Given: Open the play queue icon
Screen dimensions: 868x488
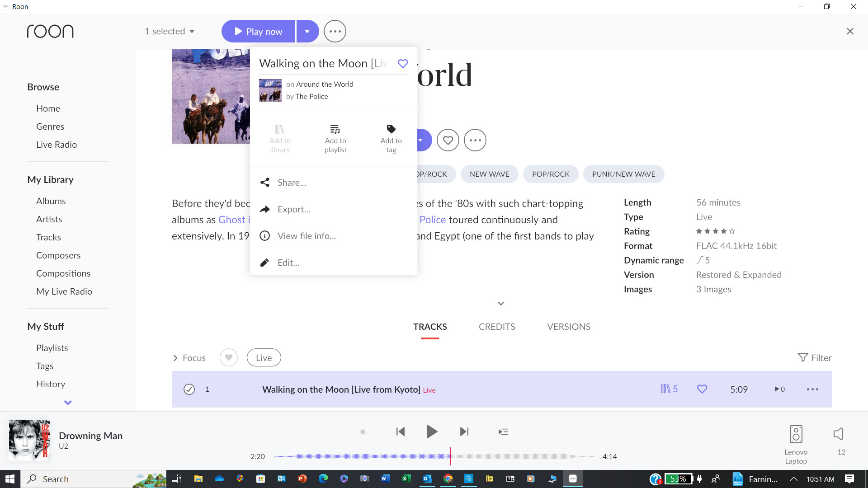Looking at the screenshot, I should point(503,432).
